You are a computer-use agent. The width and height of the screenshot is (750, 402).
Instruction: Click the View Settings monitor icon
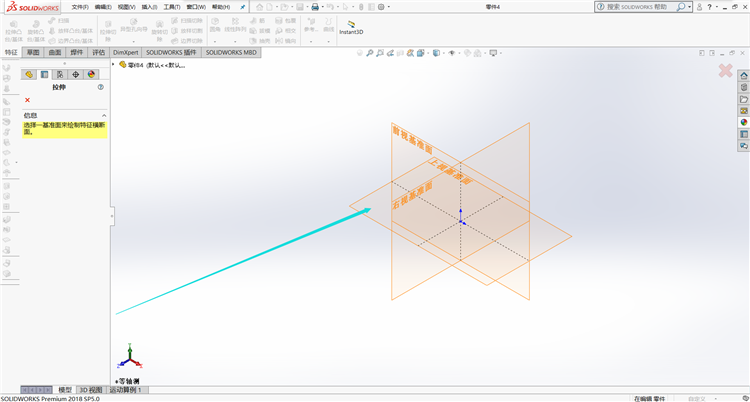(493, 53)
